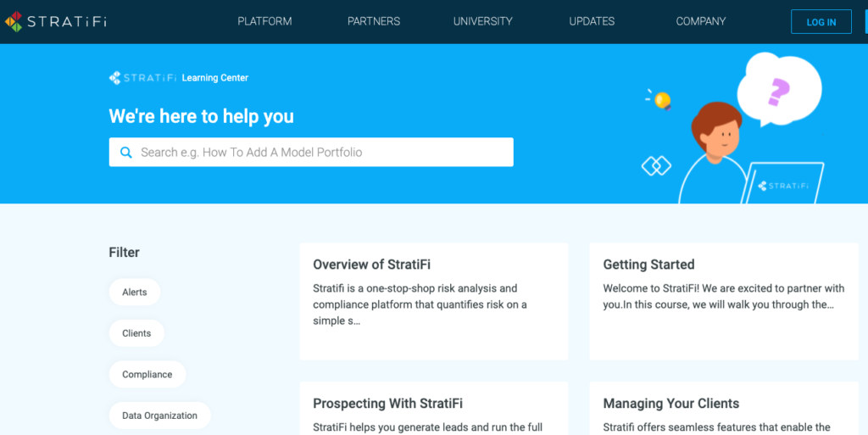Open the Getting Started card
The width and height of the screenshot is (868, 435).
coord(724,302)
